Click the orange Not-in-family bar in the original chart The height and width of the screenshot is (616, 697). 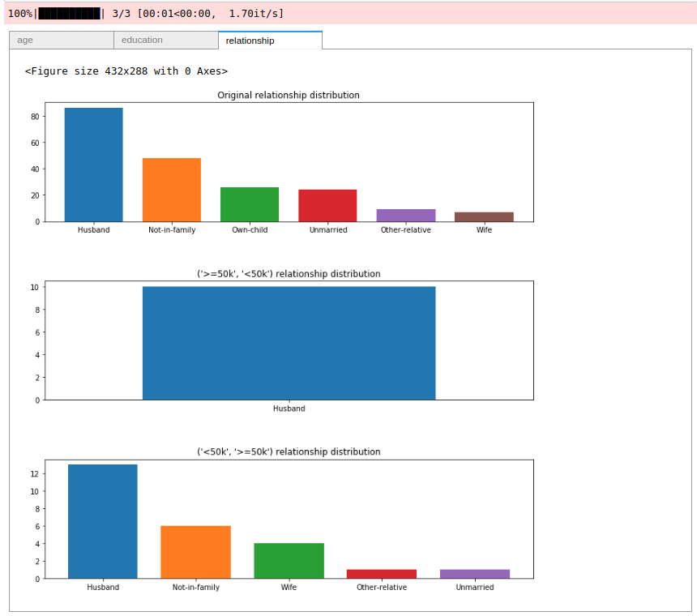point(172,190)
